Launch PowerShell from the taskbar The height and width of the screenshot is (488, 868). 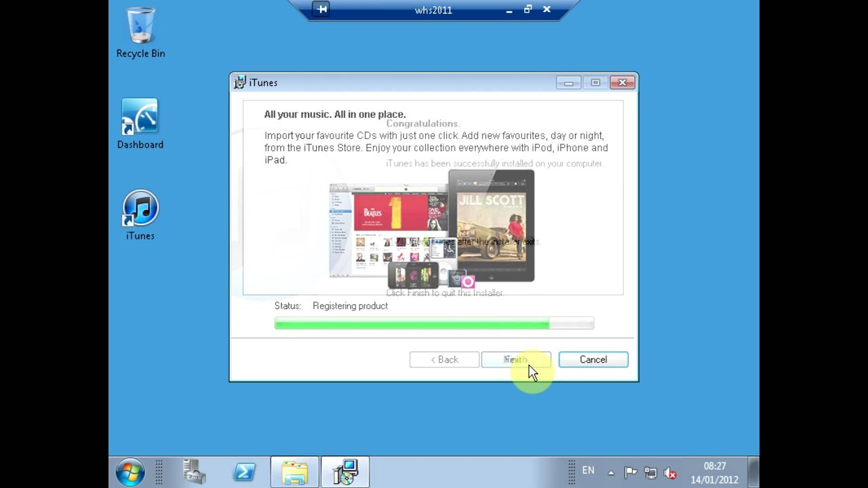tap(244, 472)
